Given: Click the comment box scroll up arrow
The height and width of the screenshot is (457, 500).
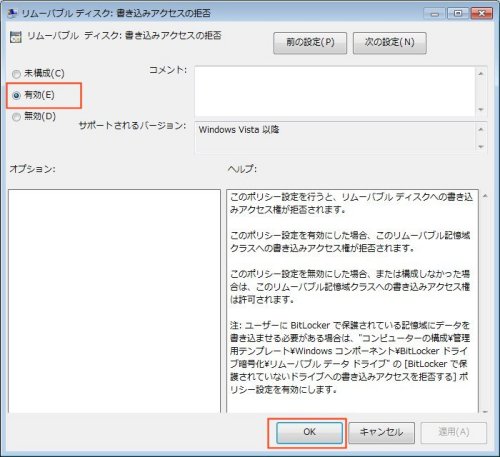Looking at the screenshot, I should 481,74.
